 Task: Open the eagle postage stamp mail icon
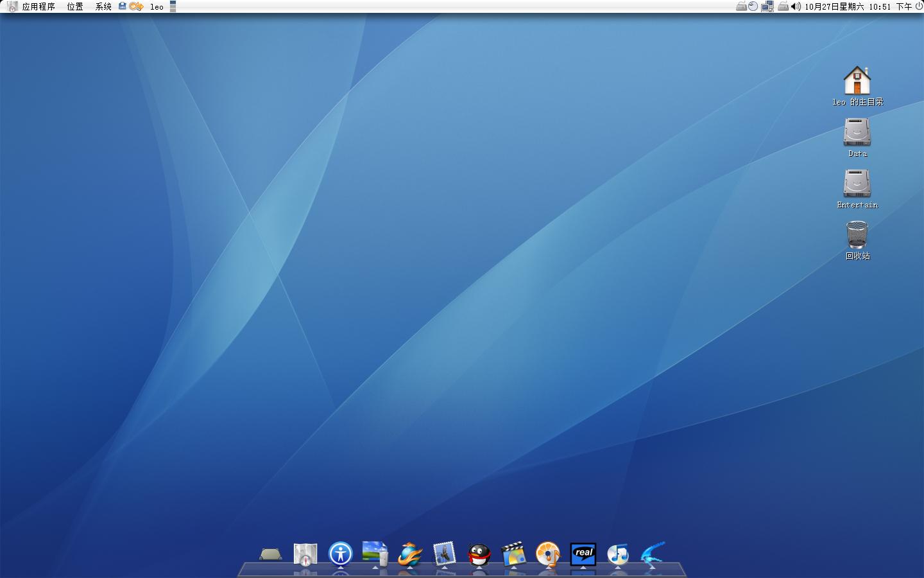coord(444,554)
